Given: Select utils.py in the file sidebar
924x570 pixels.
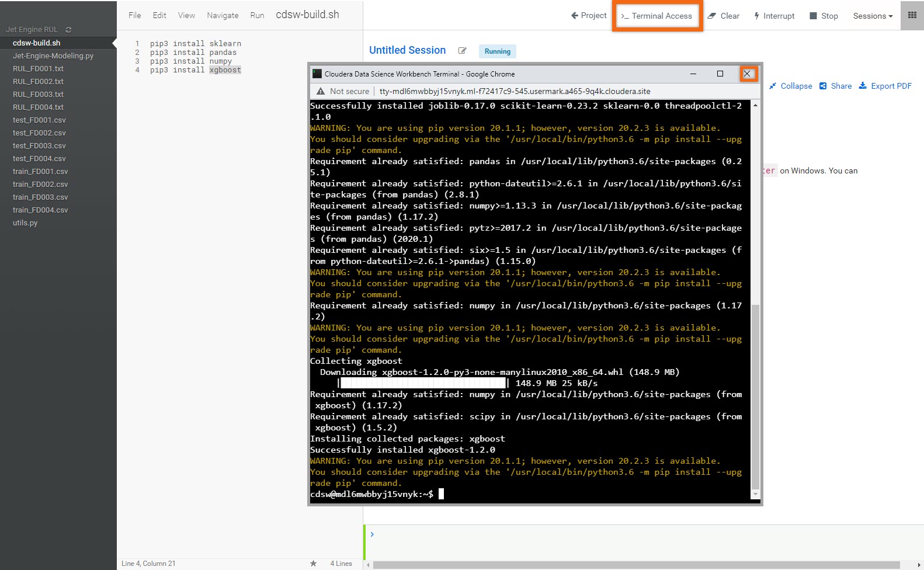Looking at the screenshot, I should (25, 223).
